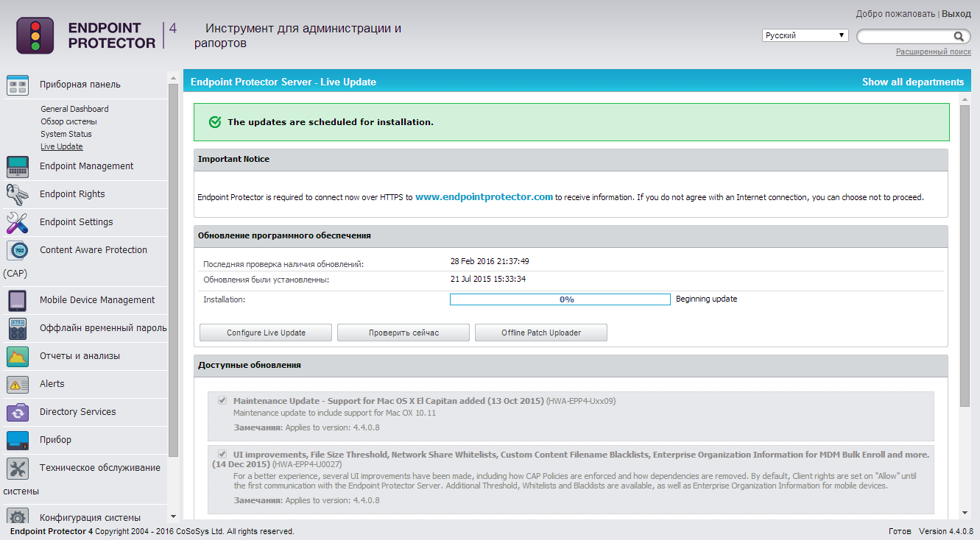Viewport: 980px width, 540px height.
Task: Click the sidebar vertical scrollbar thumb
Action: point(174,270)
